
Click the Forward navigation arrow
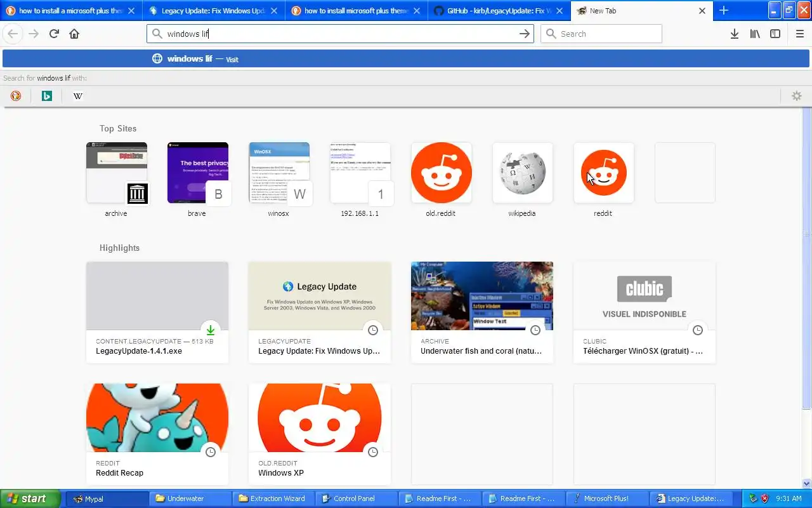(x=34, y=34)
